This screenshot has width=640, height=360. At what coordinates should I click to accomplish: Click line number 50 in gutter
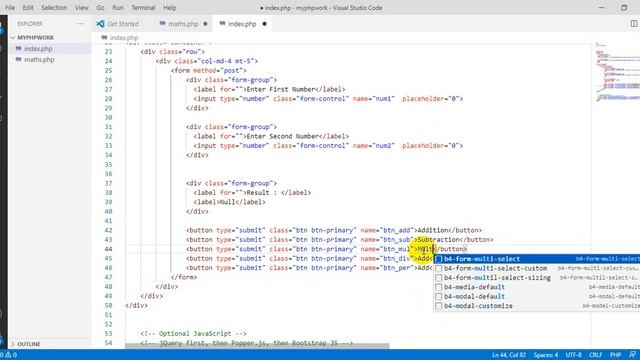108,305
